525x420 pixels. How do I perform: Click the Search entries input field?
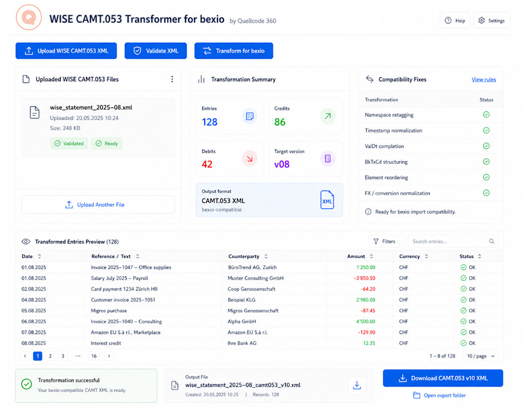coord(453,241)
